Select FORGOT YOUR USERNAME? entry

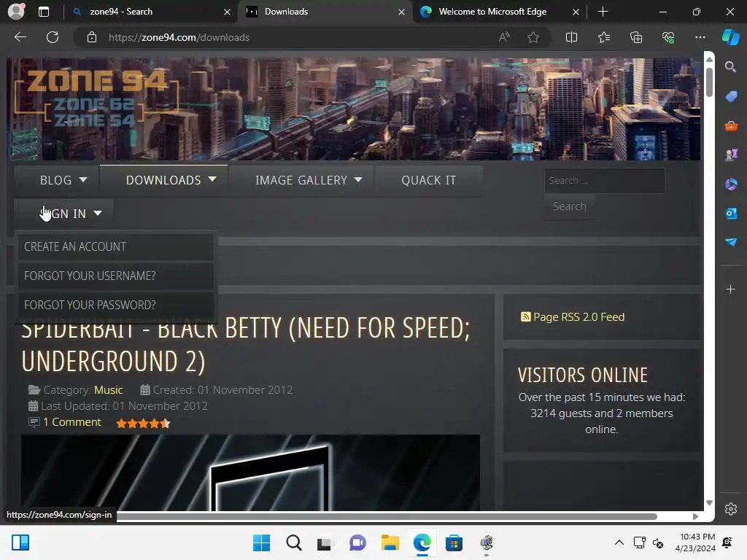pos(115,276)
